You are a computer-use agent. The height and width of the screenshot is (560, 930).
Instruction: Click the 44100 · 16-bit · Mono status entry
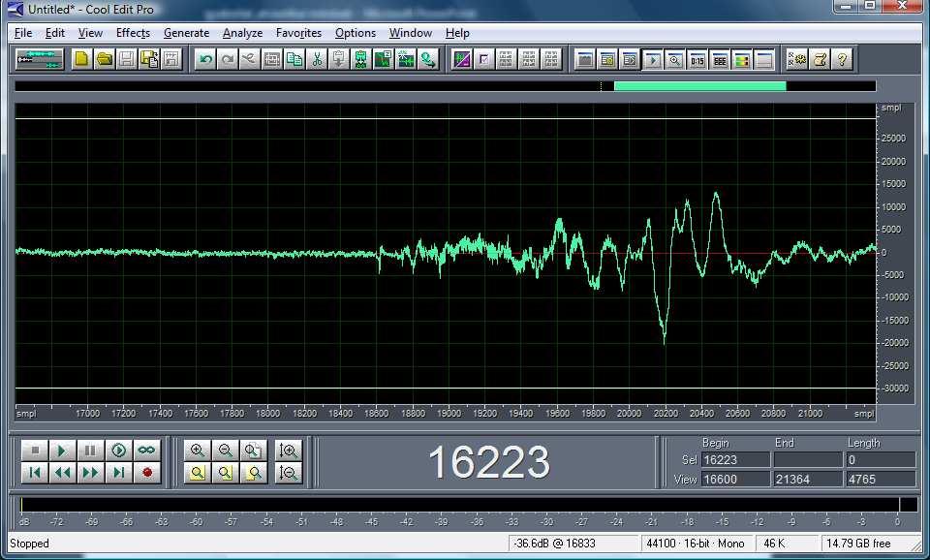pos(696,544)
